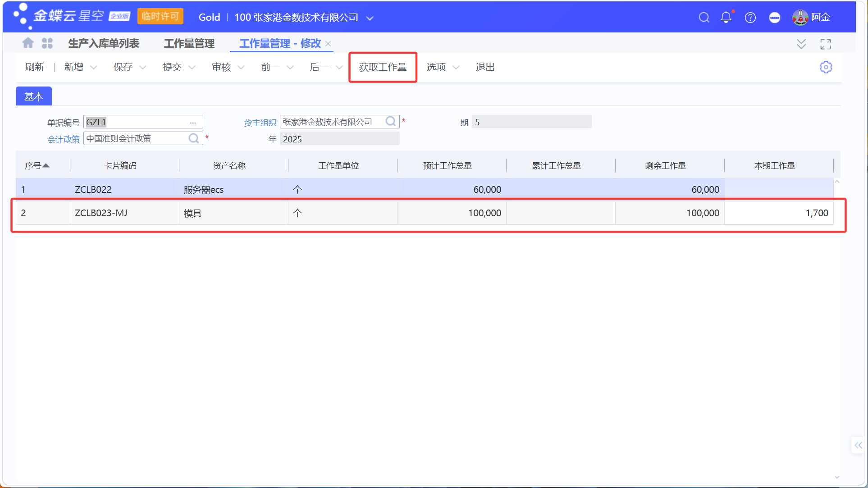
Task: Open the notification bell
Action: point(726,18)
